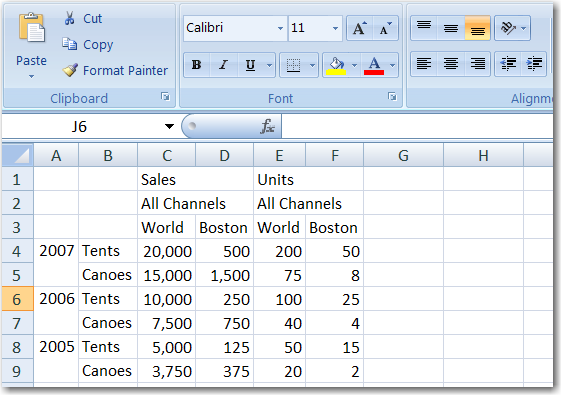Screen dimensions: 561x395
Task: Set Top Align vertical alignment
Action: point(424,28)
